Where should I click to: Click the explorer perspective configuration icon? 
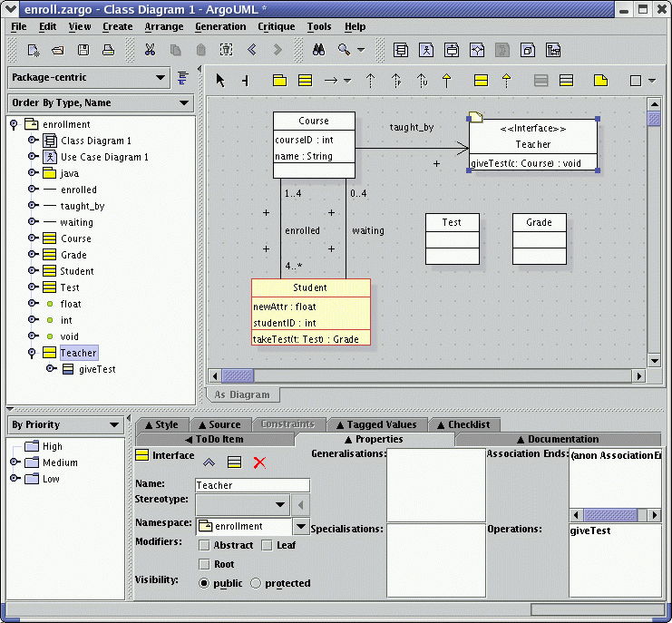183,78
